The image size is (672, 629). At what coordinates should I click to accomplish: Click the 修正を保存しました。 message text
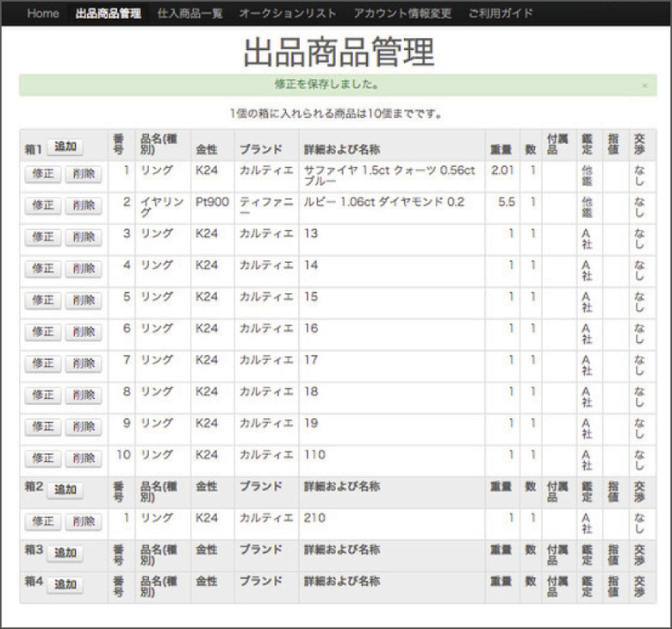point(327,84)
